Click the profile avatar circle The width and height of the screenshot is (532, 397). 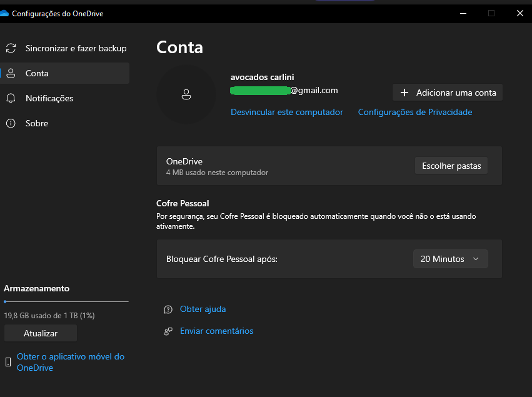pyautogui.click(x=186, y=94)
